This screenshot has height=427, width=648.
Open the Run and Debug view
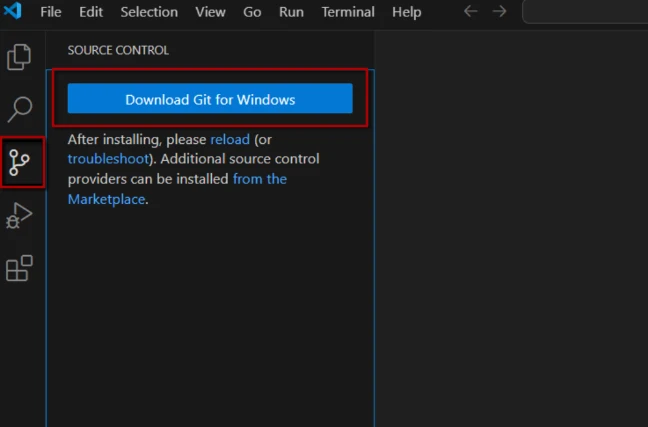coord(20,215)
